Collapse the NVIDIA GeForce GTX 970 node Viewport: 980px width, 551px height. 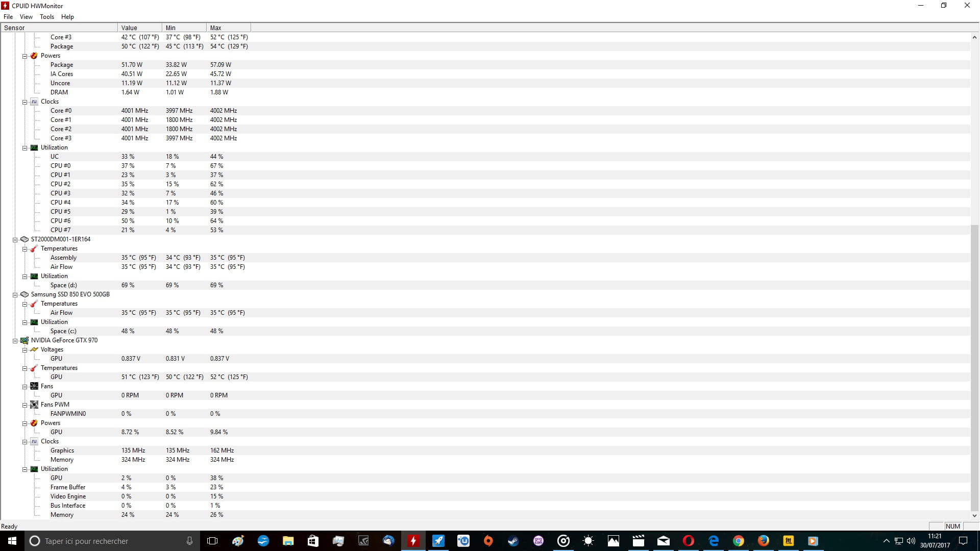(15, 341)
